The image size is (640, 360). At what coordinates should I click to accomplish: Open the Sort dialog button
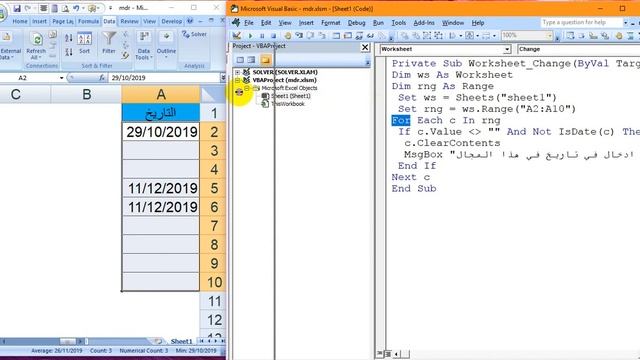[x=84, y=43]
